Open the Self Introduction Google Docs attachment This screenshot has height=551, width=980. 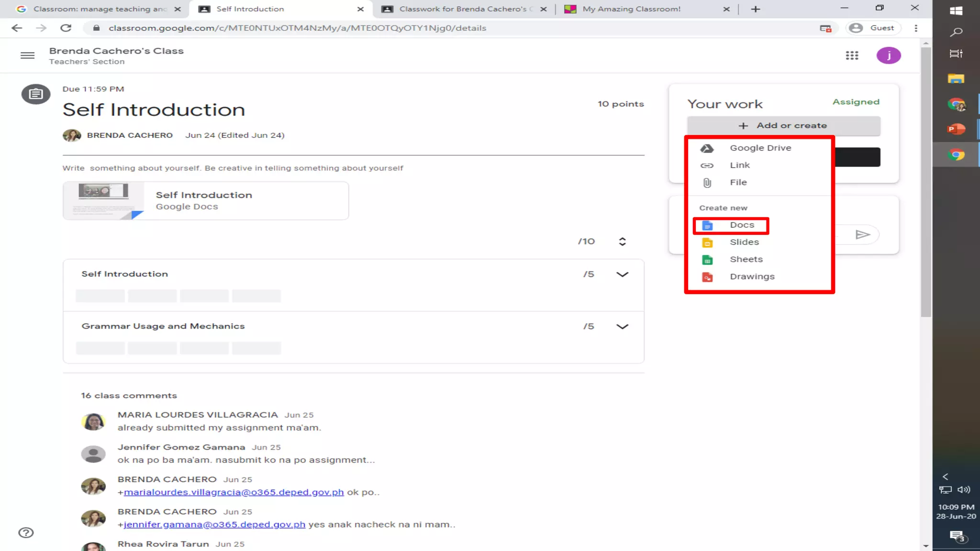(206, 200)
